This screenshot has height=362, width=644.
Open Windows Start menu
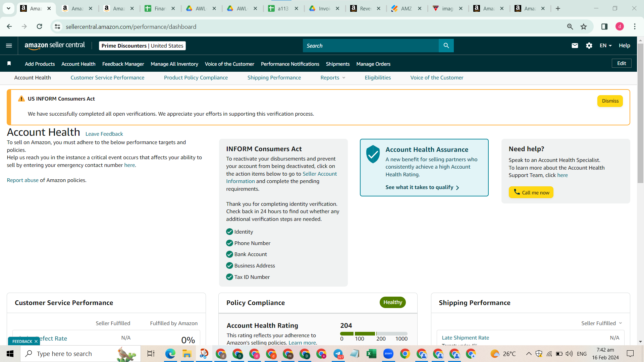[10, 354]
